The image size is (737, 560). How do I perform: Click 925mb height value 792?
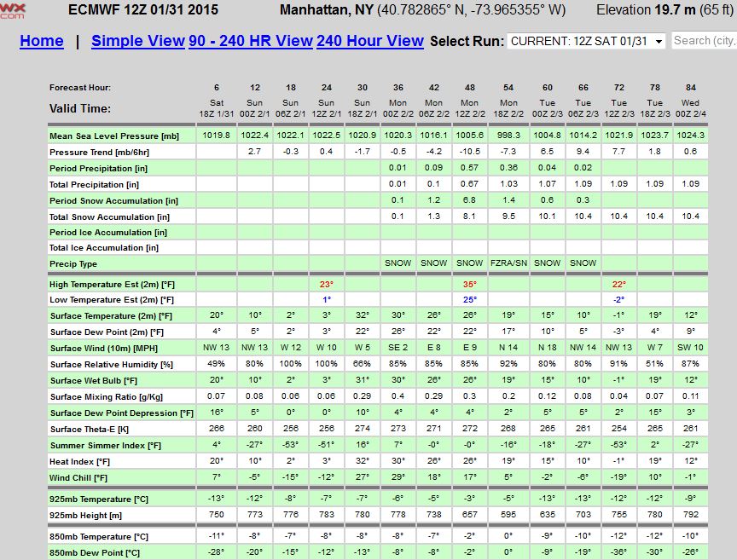(x=690, y=515)
